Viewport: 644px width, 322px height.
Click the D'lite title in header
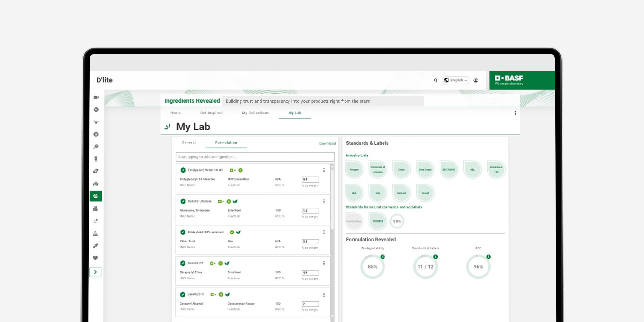pyautogui.click(x=105, y=80)
